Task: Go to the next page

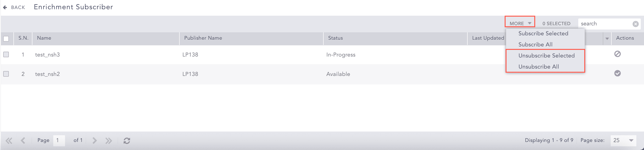Action: point(94,141)
